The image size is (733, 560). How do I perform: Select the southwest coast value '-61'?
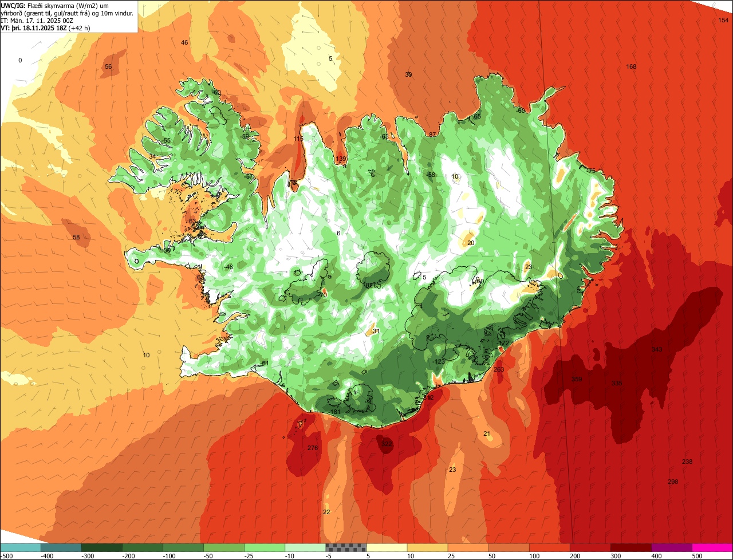[264, 363]
